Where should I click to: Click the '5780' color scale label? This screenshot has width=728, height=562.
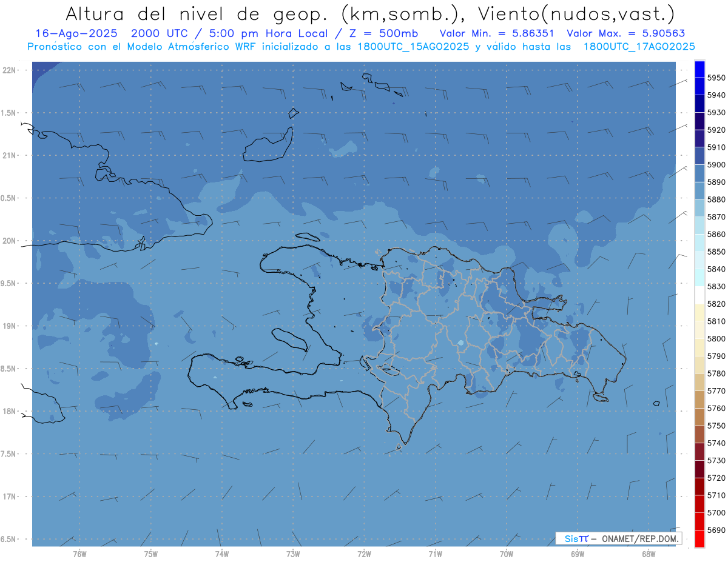pos(716,373)
